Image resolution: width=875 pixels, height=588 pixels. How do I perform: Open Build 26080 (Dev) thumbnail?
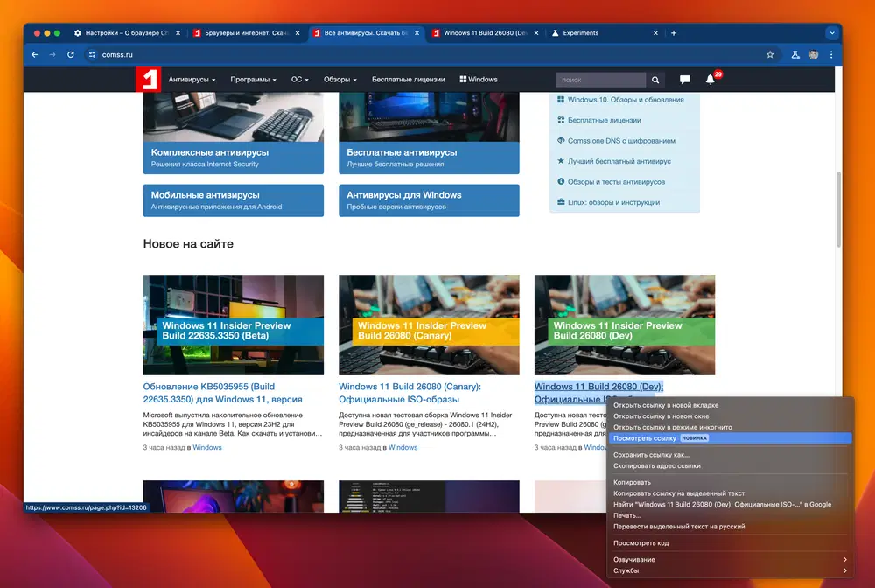pos(625,325)
